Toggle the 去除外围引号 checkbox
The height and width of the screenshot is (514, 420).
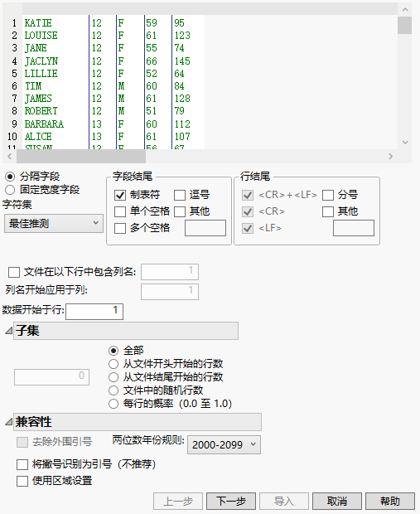point(22,442)
